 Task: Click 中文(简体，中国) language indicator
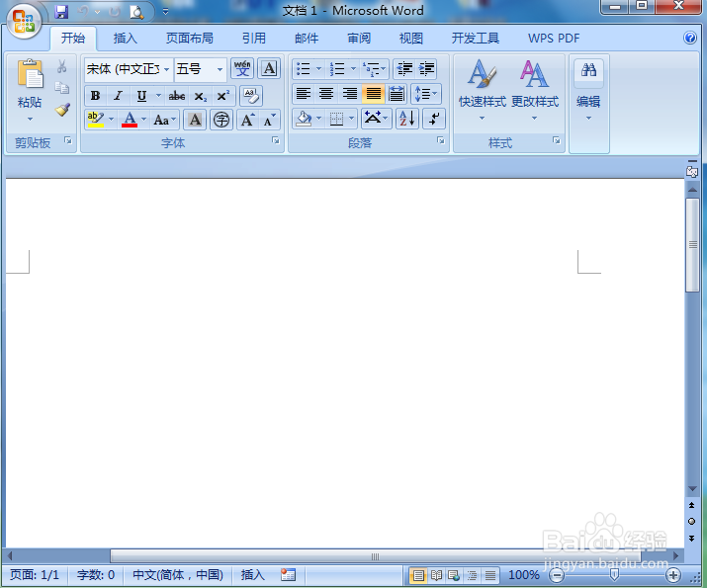coord(178,575)
